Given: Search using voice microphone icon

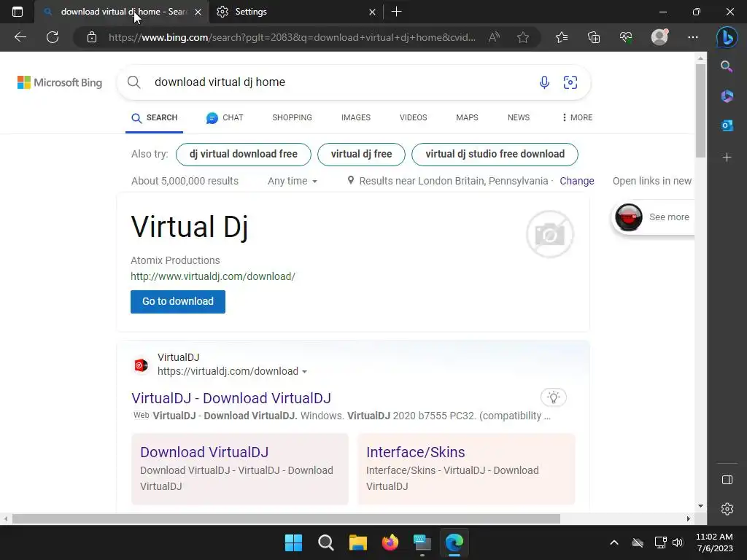Looking at the screenshot, I should pos(544,82).
